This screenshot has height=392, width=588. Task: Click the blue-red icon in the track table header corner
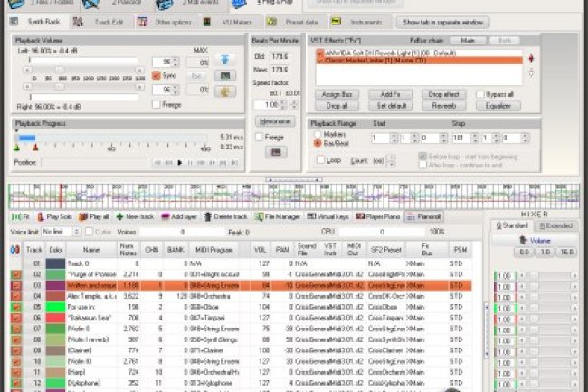pos(15,250)
